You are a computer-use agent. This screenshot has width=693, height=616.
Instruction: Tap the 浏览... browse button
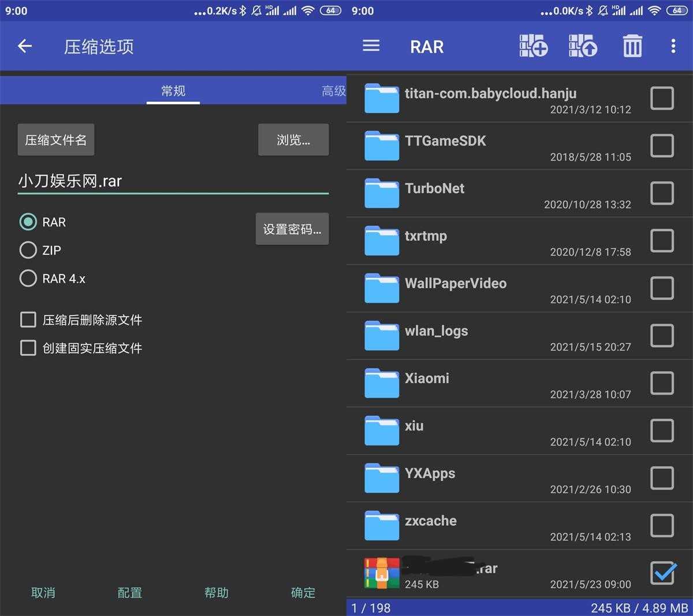coord(293,140)
